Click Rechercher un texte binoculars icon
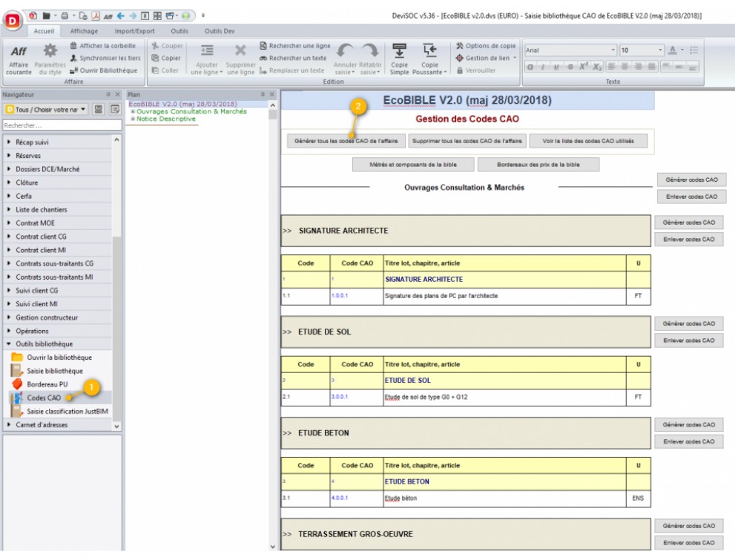 click(263, 58)
